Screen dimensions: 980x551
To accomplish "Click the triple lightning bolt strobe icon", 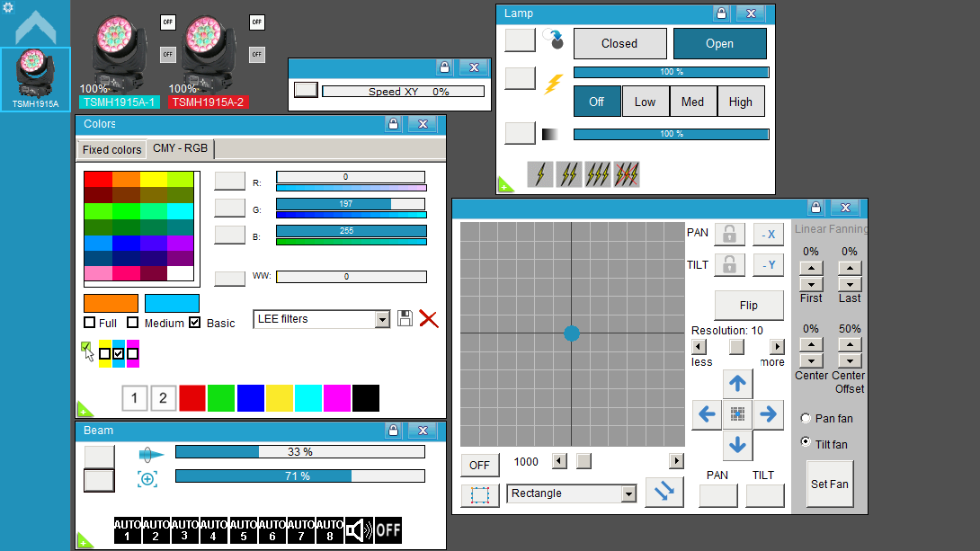I will [x=598, y=174].
